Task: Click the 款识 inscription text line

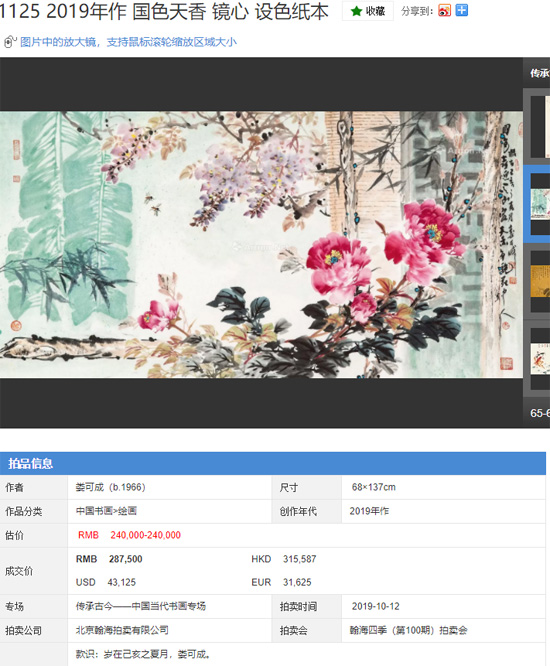Action: click(x=143, y=654)
